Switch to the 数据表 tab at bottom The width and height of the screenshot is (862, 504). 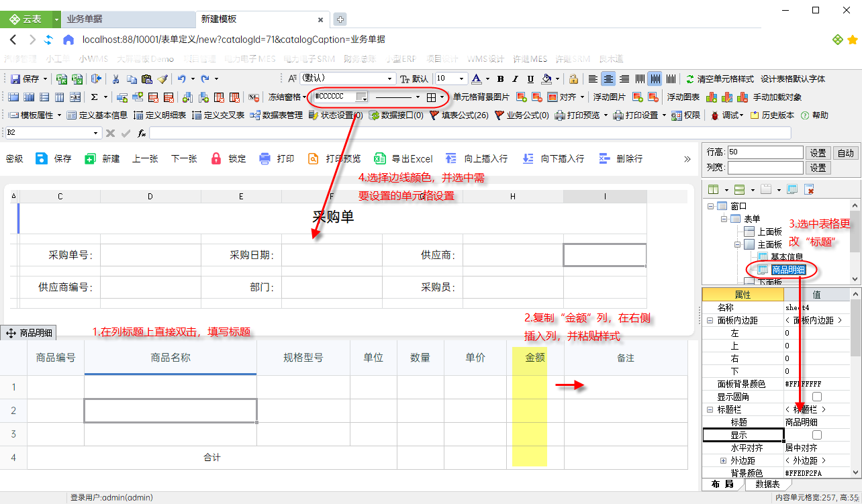[x=767, y=484]
